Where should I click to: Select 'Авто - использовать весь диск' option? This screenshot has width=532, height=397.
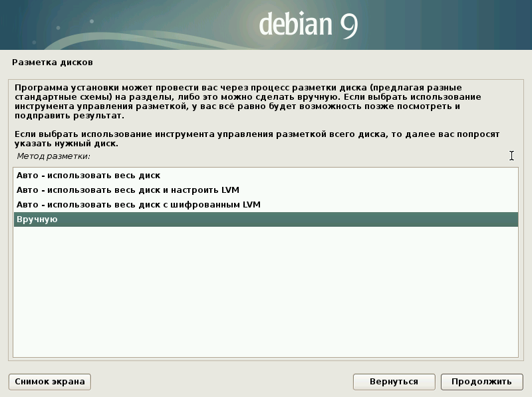pos(265,176)
